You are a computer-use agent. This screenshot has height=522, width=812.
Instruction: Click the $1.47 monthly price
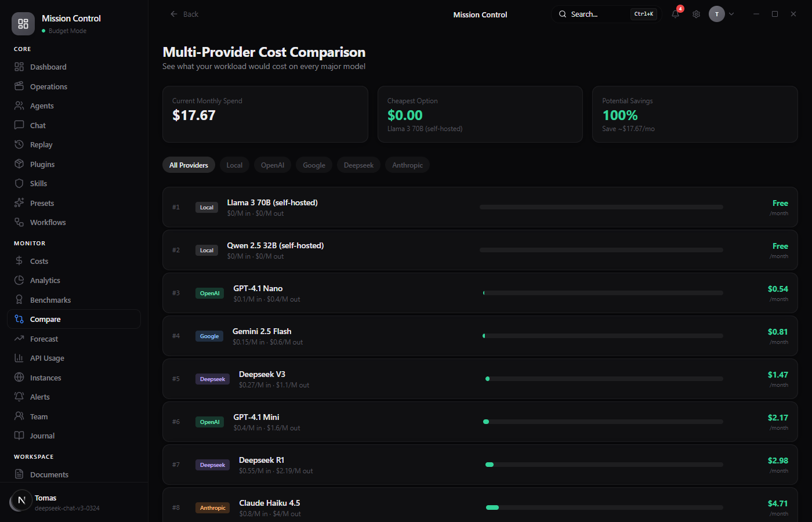point(778,375)
